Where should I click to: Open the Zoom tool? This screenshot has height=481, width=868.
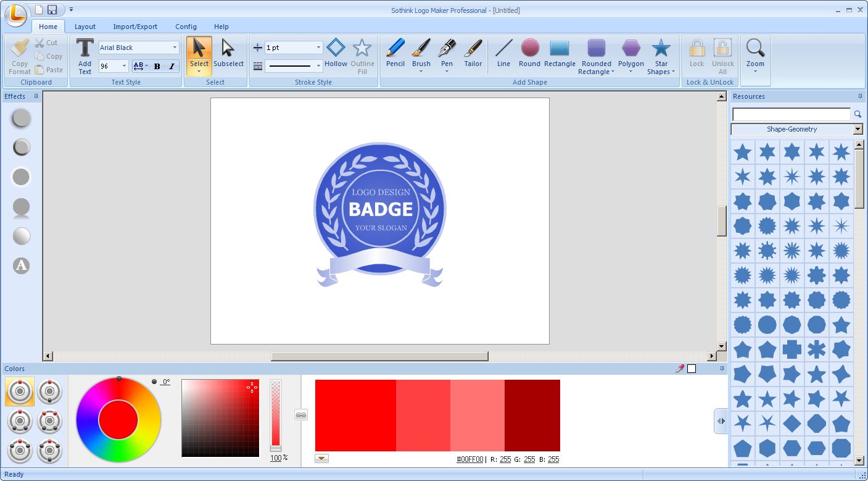tap(755, 53)
